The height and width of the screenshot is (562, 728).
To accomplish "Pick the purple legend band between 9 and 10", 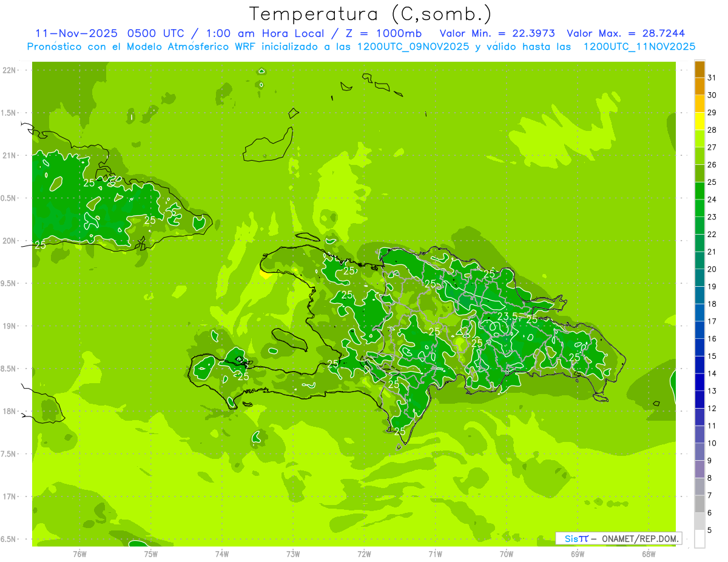I will tap(699, 452).
